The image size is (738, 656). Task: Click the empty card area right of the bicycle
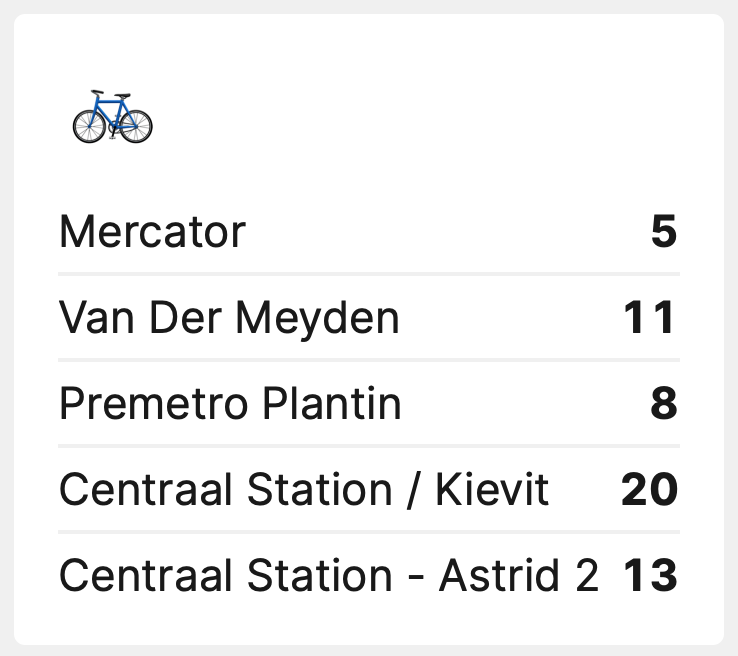(420, 117)
